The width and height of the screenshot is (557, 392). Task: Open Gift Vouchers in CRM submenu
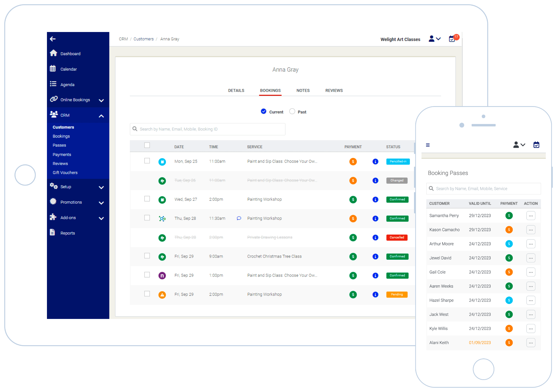coord(65,173)
